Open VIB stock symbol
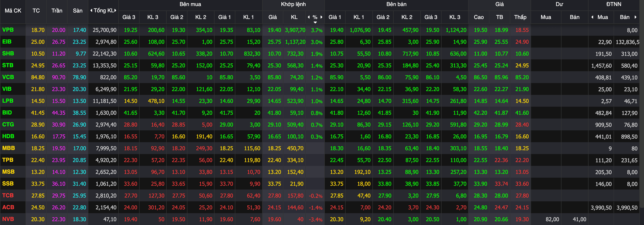 click(x=7, y=89)
